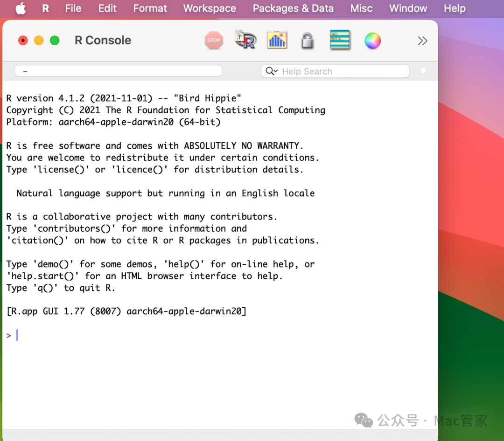Open the source script R icon
The width and height of the screenshot is (504, 441).
pyautogui.click(x=245, y=40)
